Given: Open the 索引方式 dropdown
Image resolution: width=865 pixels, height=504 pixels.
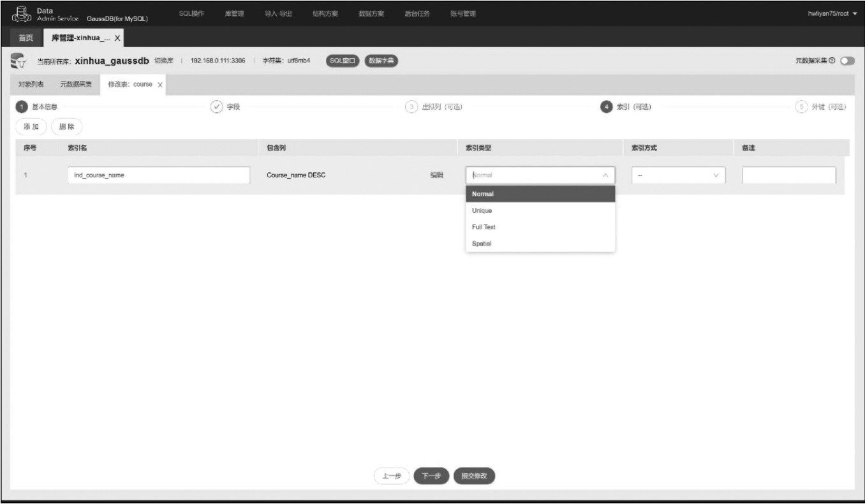Looking at the screenshot, I should coord(679,175).
